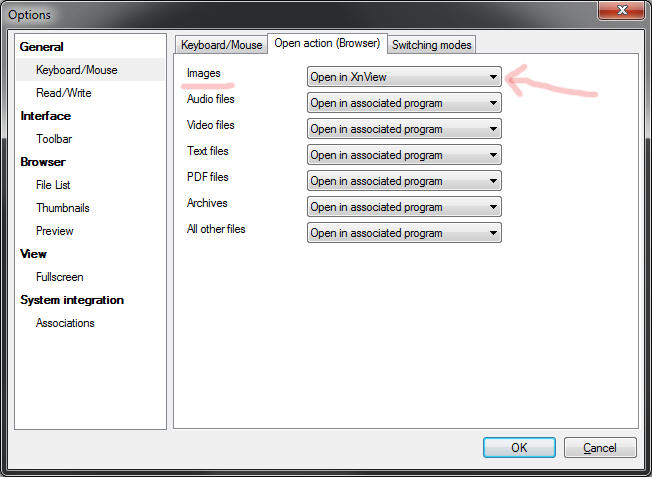Screen dimensions: 652x477
Task: Open the Images open-action dropdown
Action: tap(403, 77)
